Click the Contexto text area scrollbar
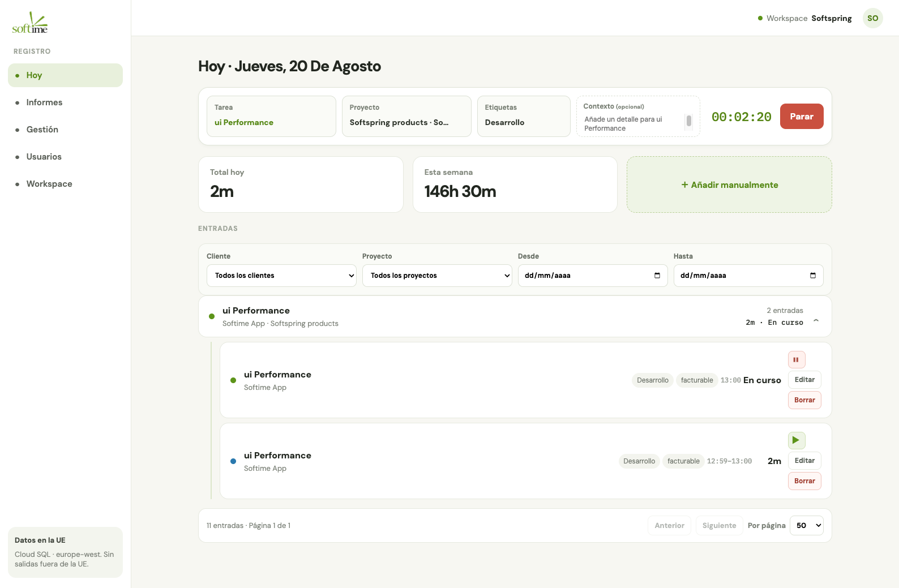 pos(689,121)
